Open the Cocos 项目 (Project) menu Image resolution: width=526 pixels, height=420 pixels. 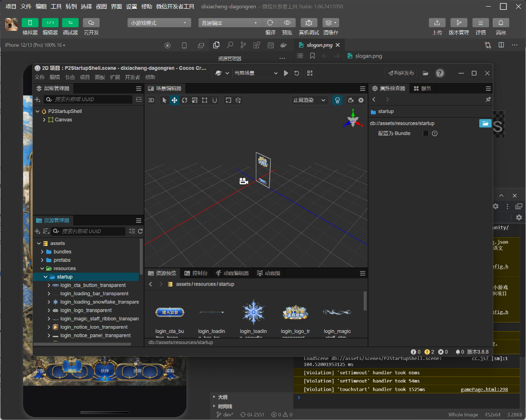click(x=85, y=77)
